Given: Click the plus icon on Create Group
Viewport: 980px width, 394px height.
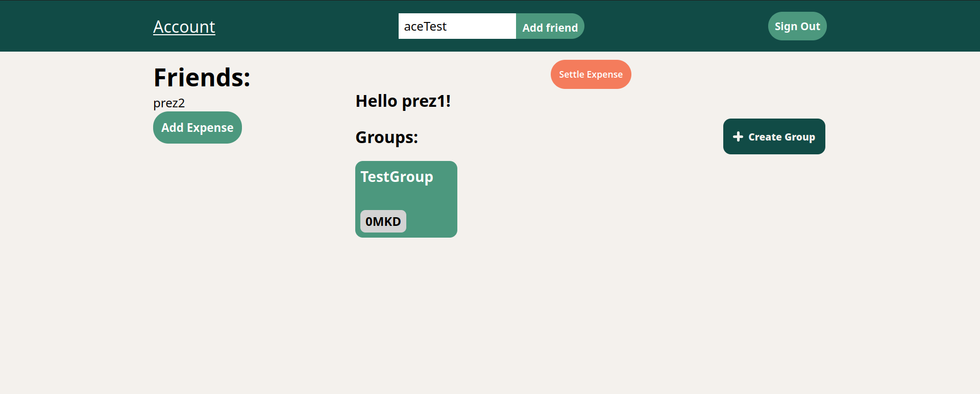Looking at the screenshot, I should click(738, 136).
